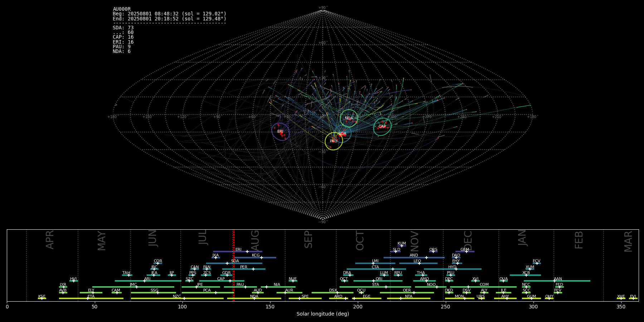Select the End: 20250801 20:18:52 line
The height and width of the screenshot is (322, 644).
pyautogui.click(x=170, y=19)
